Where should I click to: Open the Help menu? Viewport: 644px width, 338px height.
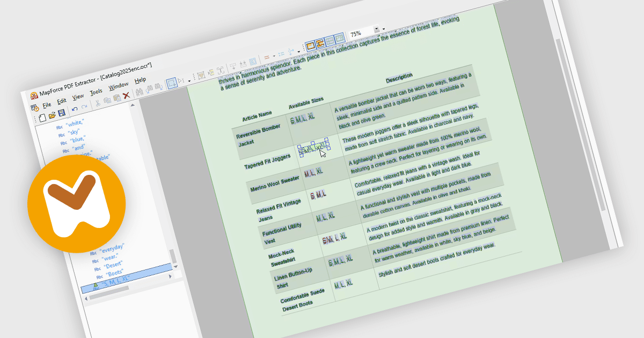[140, 80]
